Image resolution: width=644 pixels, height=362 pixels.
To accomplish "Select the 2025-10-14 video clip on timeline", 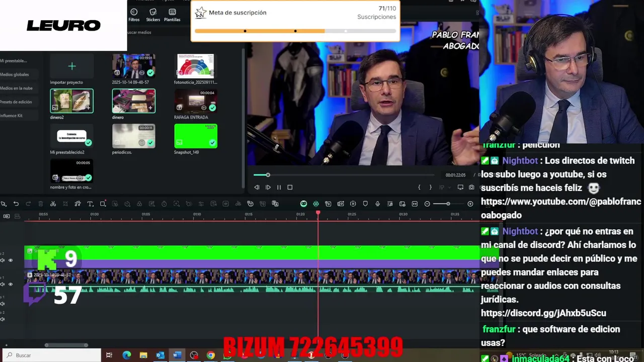I will pyautogui.click(x=252, y=282).
